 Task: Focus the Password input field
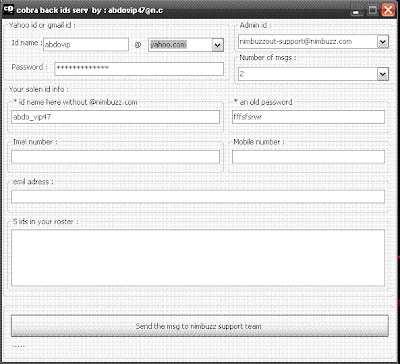pyautogui.click(x=139, y=69)
